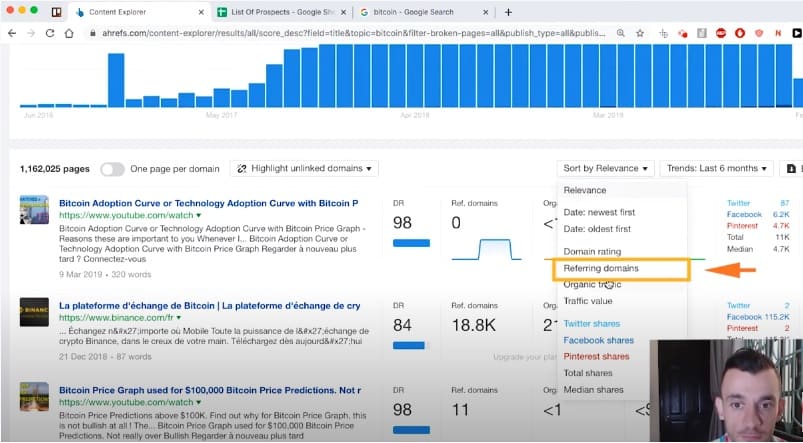Viewport: 803px width, 443px height.
Task: Close the Content Explorer tab
Action: (201, 12)
